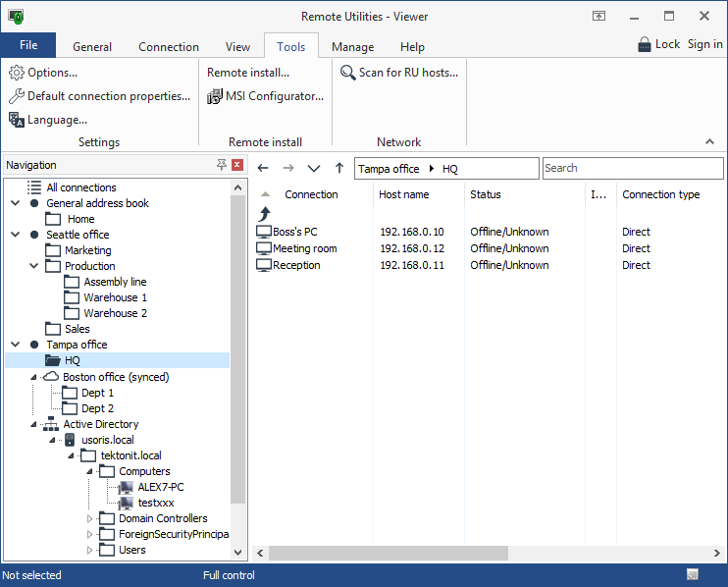Click the parent folder up arrow in list

(x=264, y=214)
